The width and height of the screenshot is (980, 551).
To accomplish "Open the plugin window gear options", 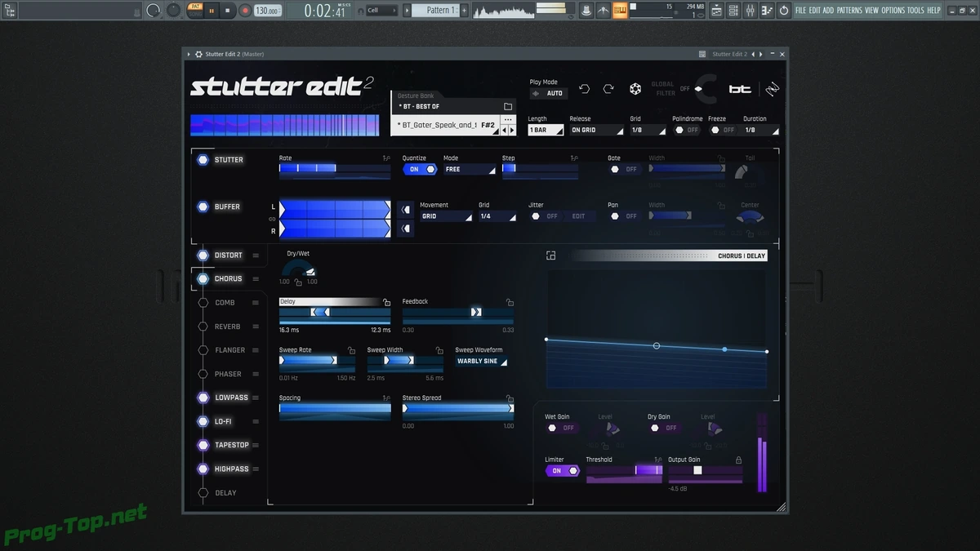I will 198,55.
